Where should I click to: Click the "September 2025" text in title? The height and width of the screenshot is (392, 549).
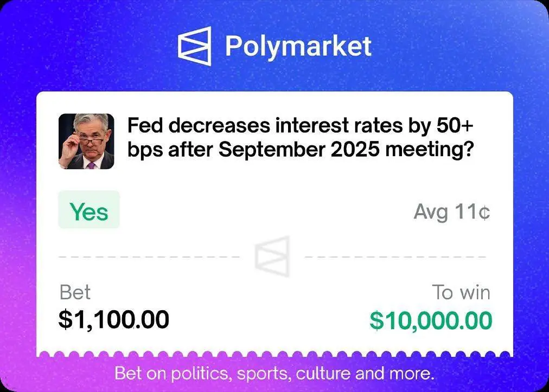tap(299, 150)
